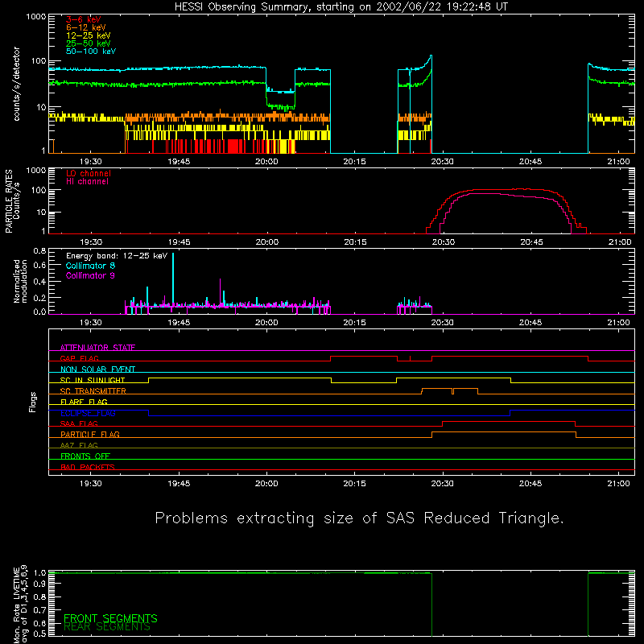Click the orange "6-12 keV" legend entry
Screen dimensions: 644x644
click(86, 27)
